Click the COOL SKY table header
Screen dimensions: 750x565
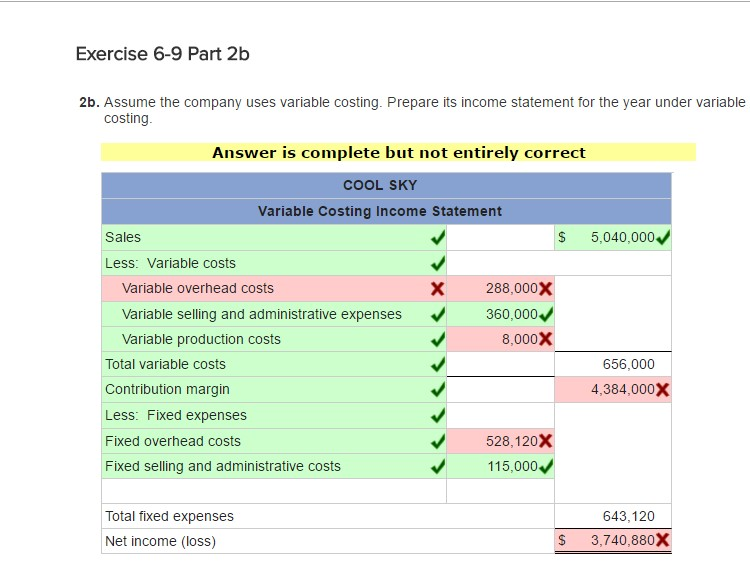coord(386,186)
